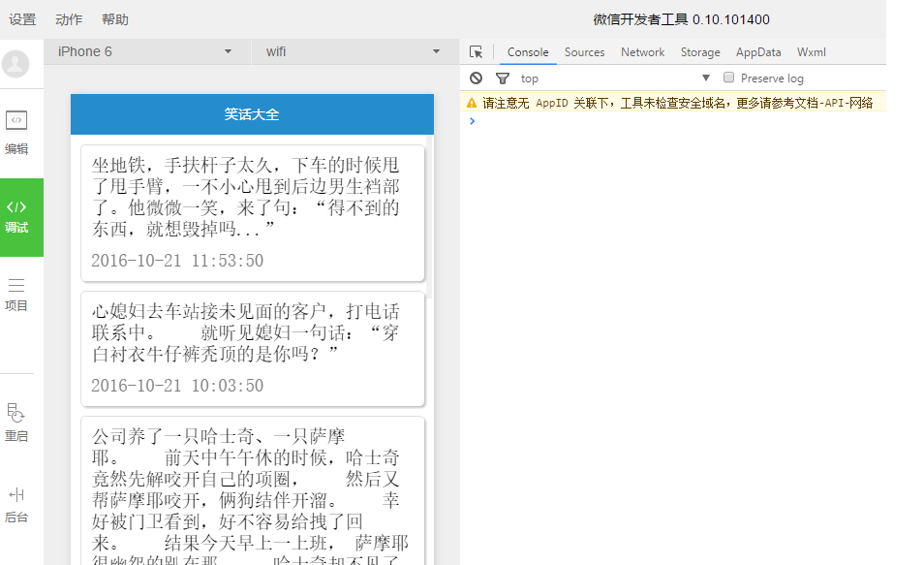Image resolution: width=924 pixels, height=565 pixels.
Task: Click the simulator vertical scrollbar
Action: [x=430, y=217]
